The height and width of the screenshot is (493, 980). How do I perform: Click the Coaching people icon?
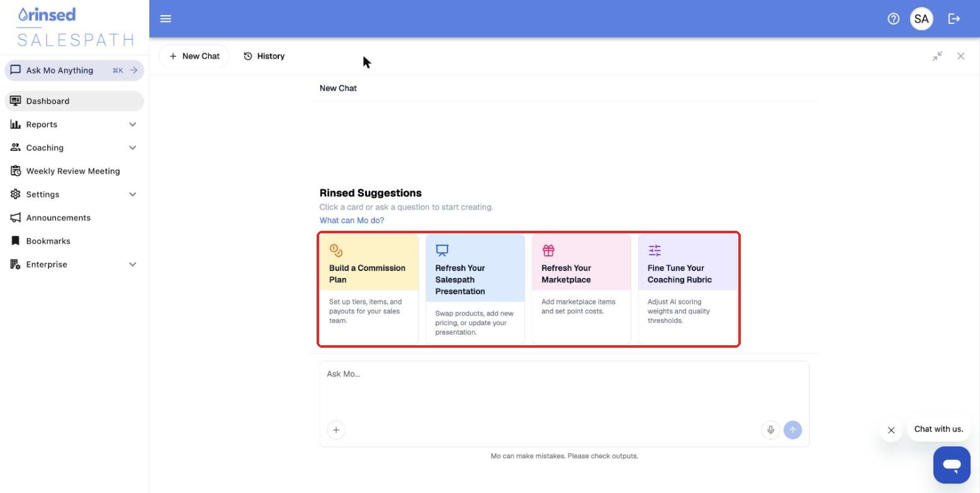tap(16, 147)
